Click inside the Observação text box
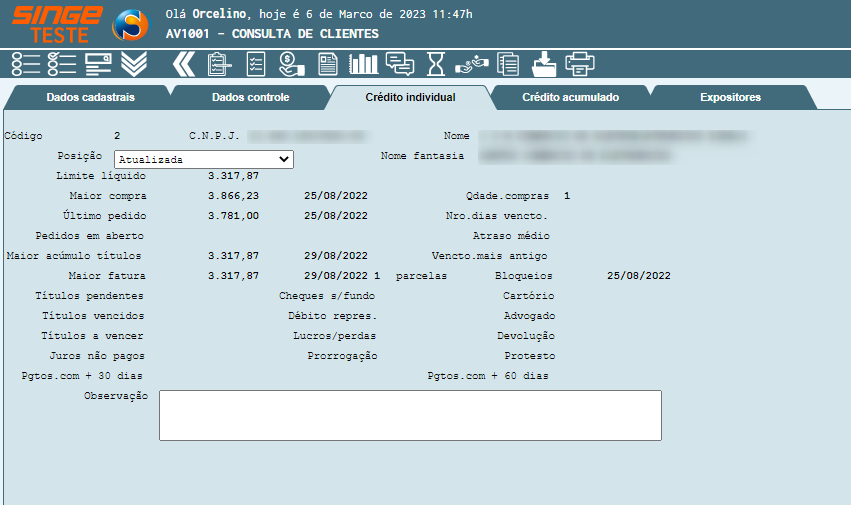The image size is (851, 505). tap(410, 415)
